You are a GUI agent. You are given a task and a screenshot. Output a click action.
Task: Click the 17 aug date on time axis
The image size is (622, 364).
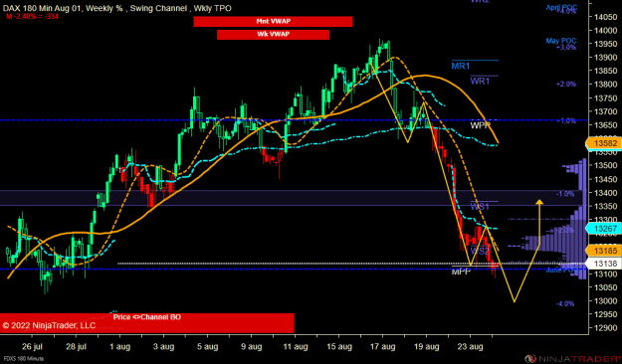click(382, 346)
